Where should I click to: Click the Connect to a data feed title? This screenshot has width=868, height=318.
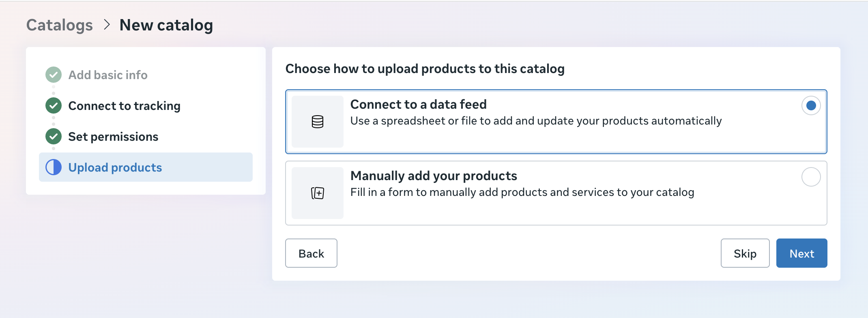418,105
